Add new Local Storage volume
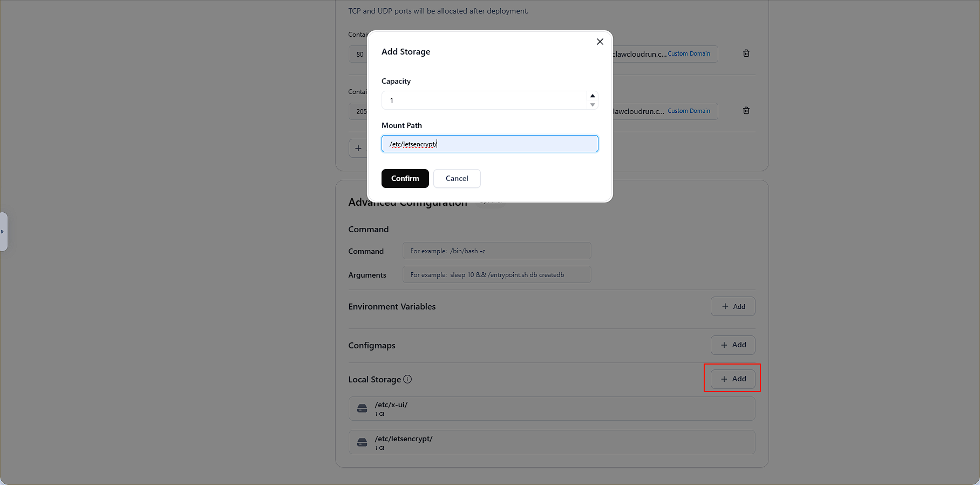The width and height of the screenshot is (980, 485). pyautogui.click(x=732, y=379)
